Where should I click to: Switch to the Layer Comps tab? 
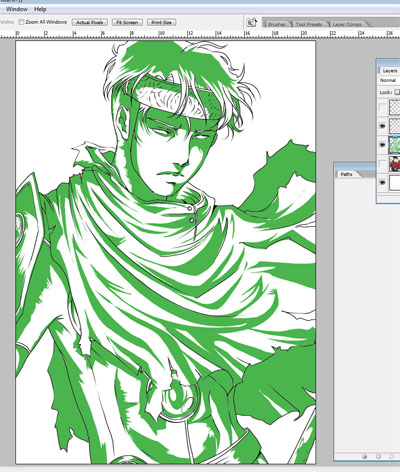click(347, 24)
